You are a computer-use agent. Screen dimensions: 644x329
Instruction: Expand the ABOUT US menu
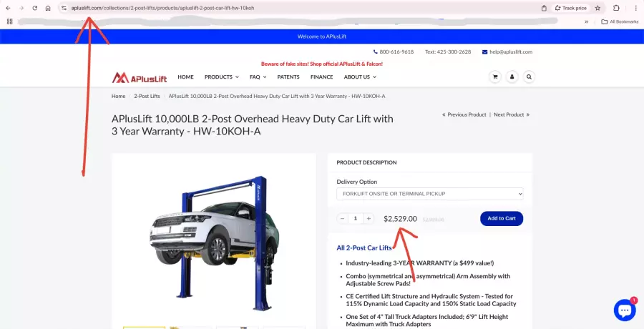[359, 77]
